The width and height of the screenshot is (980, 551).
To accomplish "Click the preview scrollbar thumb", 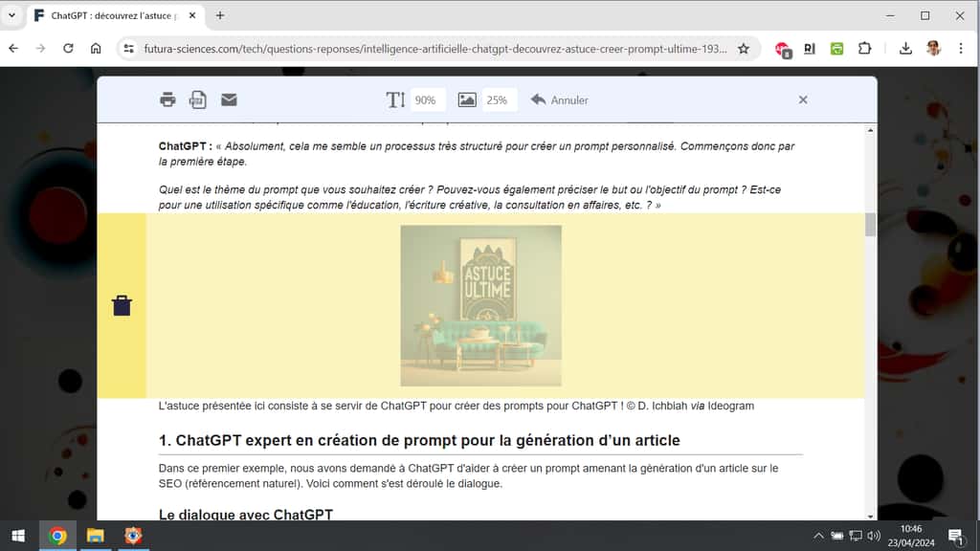I will pyautogui.click(x=870, y=225).
